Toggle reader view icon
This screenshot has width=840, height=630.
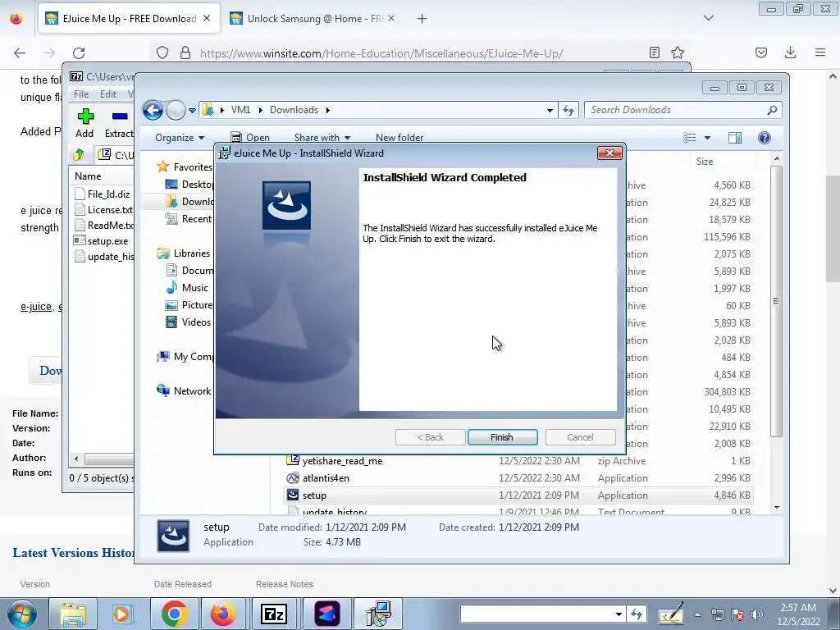pos(654,52)
